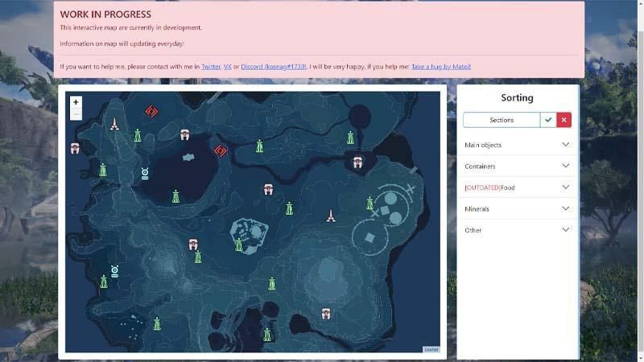Click the cyan robot marker on the southwest coast
The width and height of the screenshot is (644, 362).
114,271
